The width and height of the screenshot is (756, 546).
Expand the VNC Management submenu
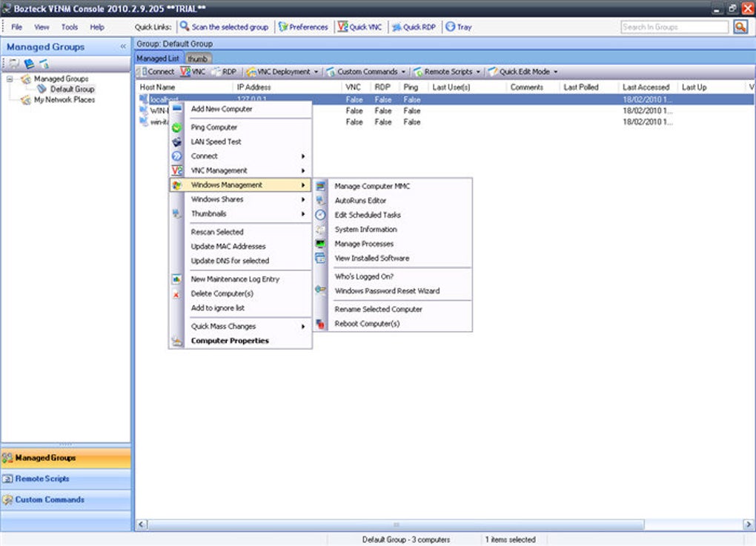click(x=303, y=170)
